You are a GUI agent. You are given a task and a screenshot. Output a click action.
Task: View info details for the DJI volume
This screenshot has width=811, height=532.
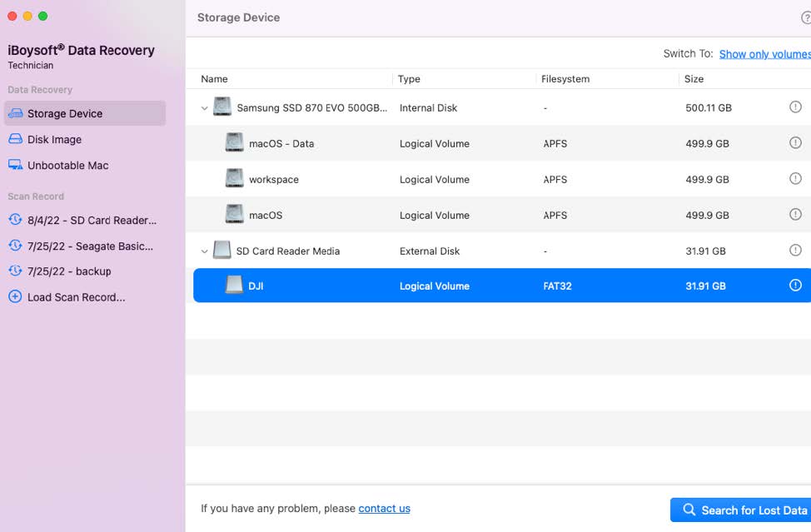795,285
